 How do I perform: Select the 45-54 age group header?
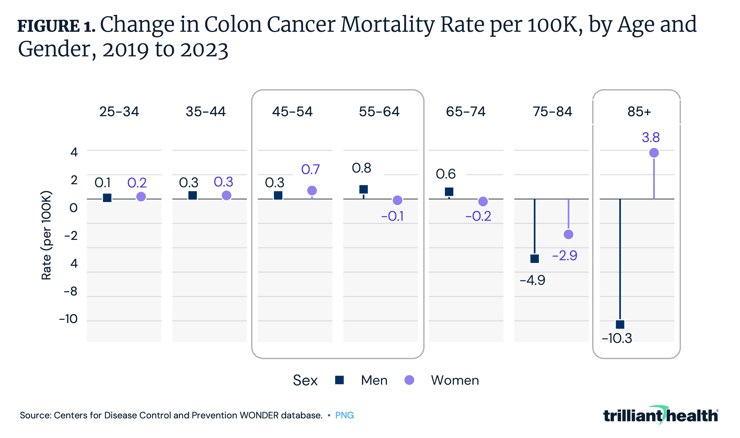(293, 112)
